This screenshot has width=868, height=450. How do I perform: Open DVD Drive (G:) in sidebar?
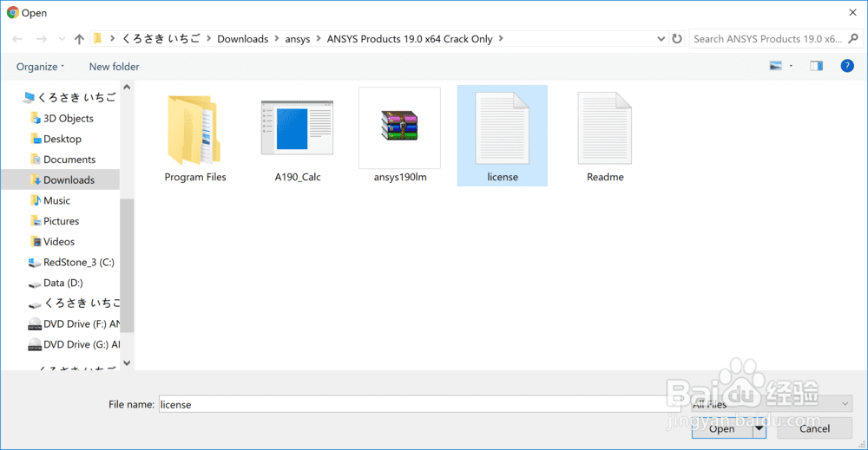coord(82,344)
